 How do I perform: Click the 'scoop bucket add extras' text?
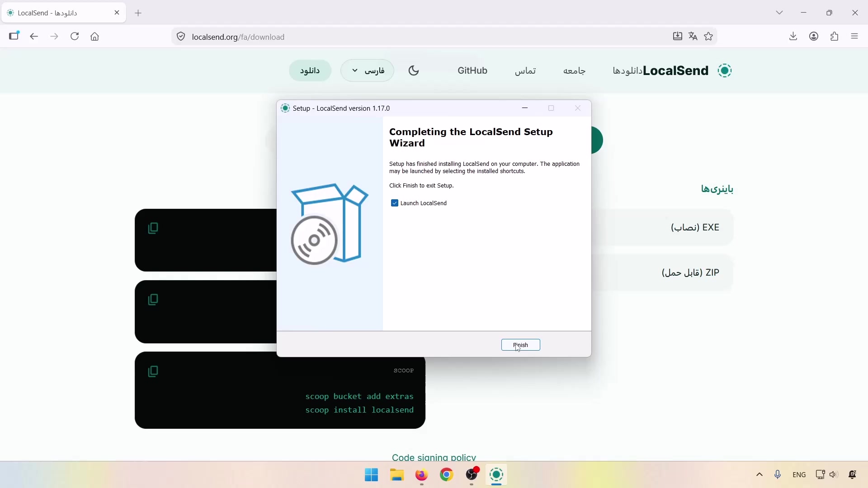(359, 396)
